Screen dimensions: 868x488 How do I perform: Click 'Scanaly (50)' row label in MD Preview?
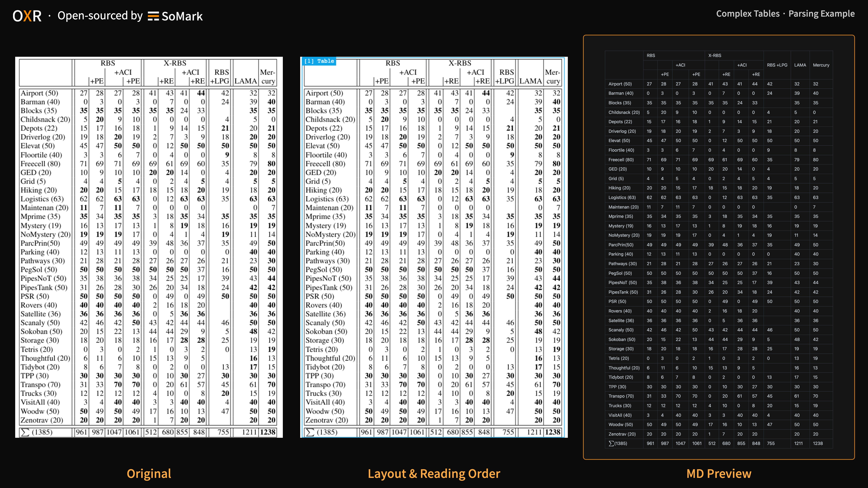621,330
